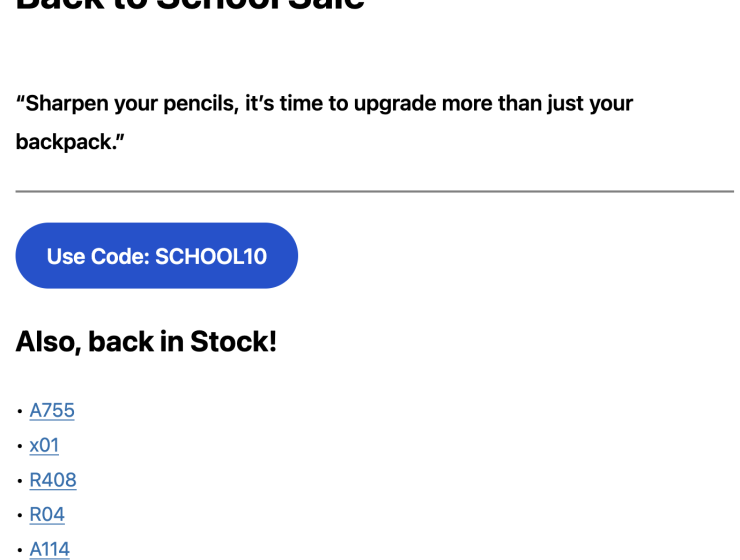The image size is (740, 560).
Task: Click the bullet dot before R04
Action: [20, 515]
